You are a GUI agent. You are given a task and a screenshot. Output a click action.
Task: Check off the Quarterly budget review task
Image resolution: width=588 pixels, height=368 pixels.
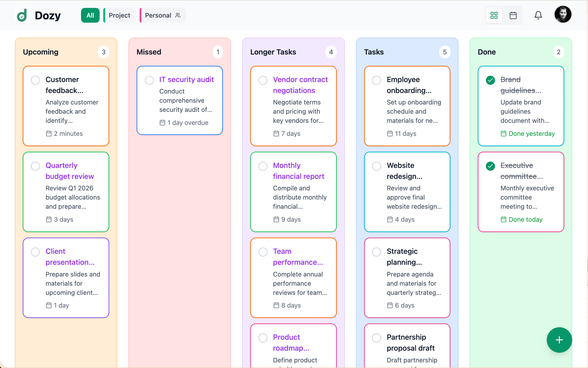35,166
